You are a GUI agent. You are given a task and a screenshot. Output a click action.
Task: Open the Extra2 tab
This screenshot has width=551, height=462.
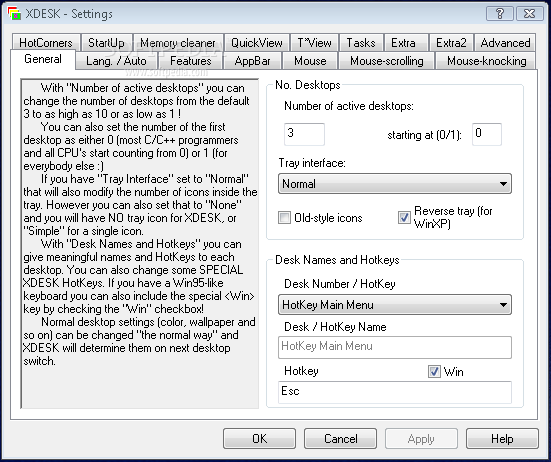click(x=451, y=43)
